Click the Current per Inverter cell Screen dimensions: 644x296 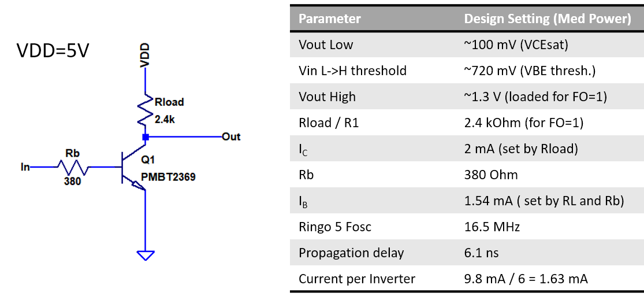coord(357,279)
